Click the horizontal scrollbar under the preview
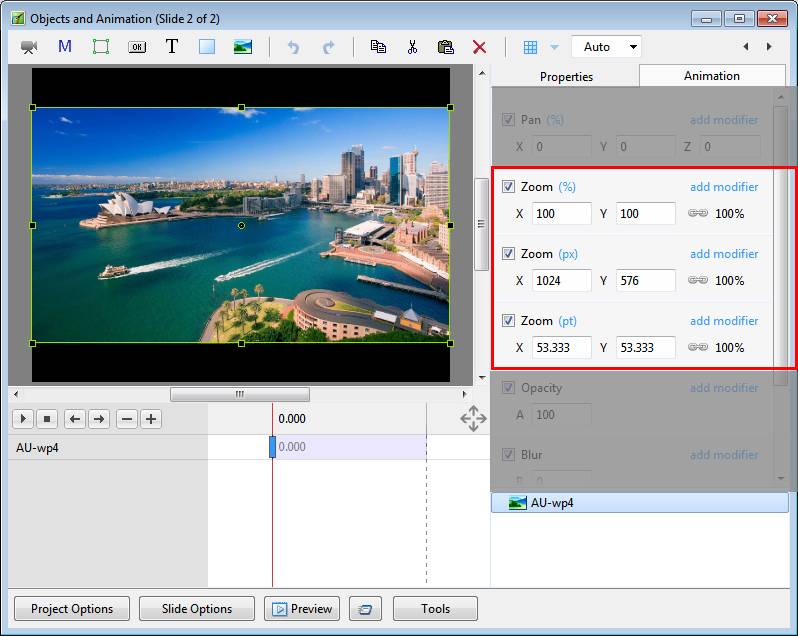This screenshot has width=798, height=636. click(x=240, y=394)
